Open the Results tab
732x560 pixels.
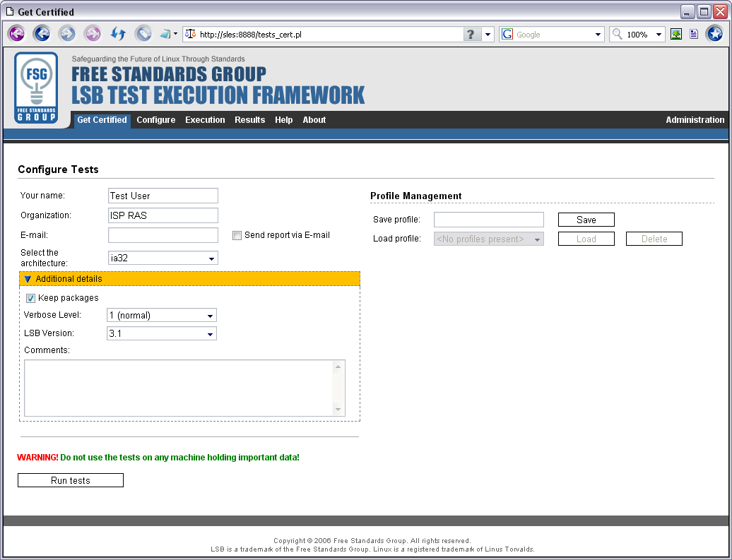[249, 120]
